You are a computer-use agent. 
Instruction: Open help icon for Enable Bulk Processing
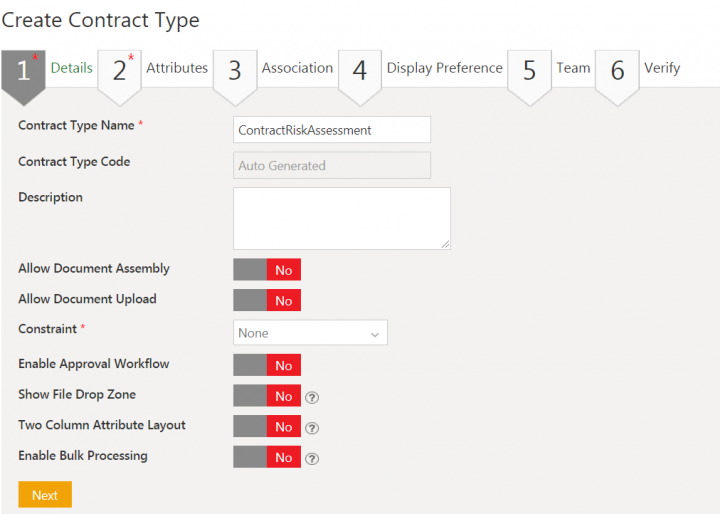tap(312, 458)
